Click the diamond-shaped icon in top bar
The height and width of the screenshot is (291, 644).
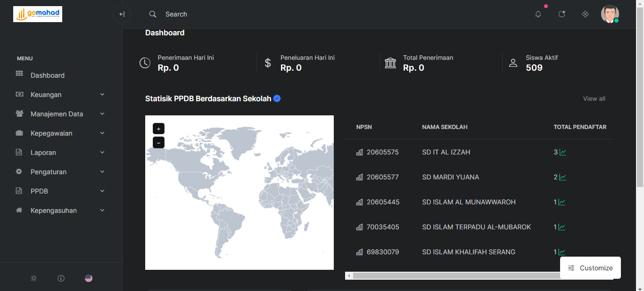(585, 14)
